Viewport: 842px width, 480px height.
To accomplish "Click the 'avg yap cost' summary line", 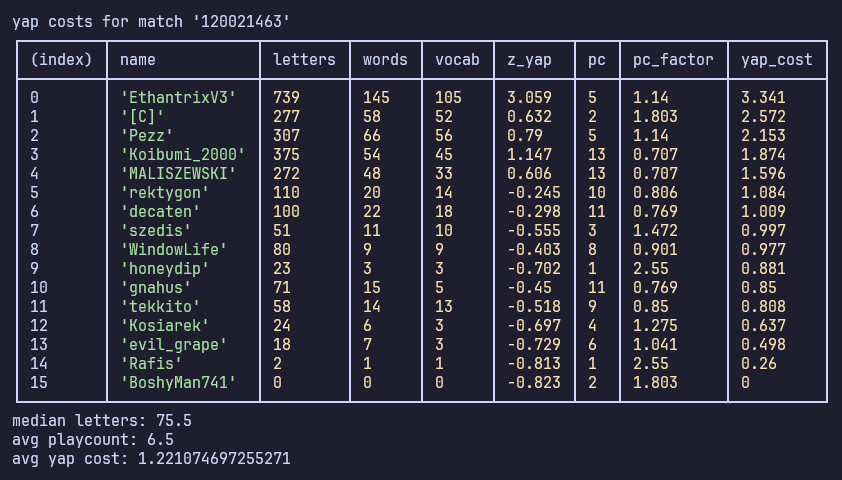I will click(x=151, y=459).
